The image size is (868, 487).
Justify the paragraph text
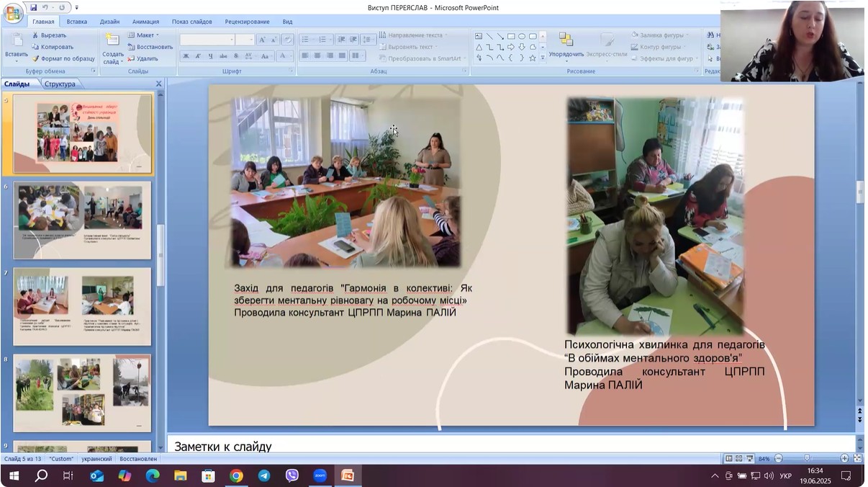pyautogui.click(x=342, y=55)
